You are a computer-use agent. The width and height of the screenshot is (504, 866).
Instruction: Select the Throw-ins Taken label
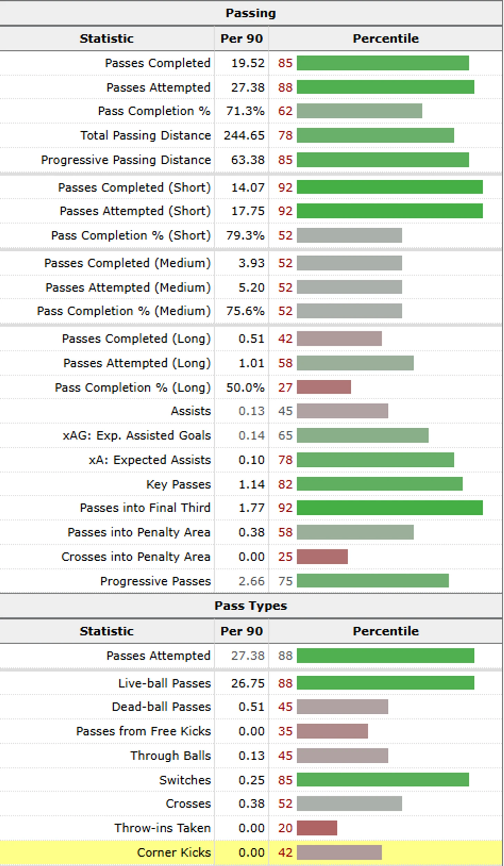[162, 828]
